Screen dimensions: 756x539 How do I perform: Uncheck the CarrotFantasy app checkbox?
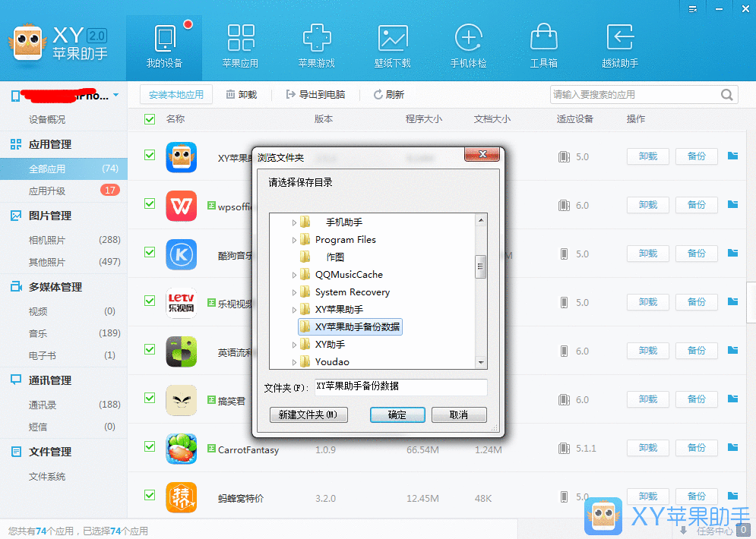(x=149, y=448)
